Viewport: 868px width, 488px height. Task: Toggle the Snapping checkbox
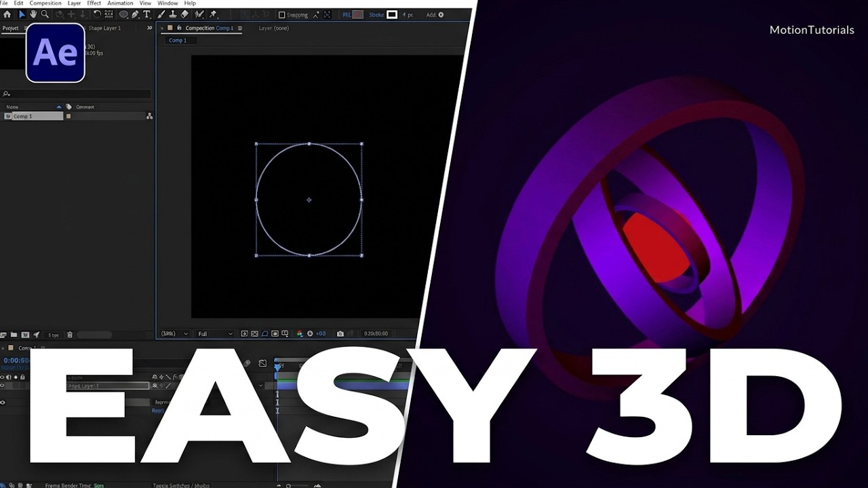[x=282, y=15]
